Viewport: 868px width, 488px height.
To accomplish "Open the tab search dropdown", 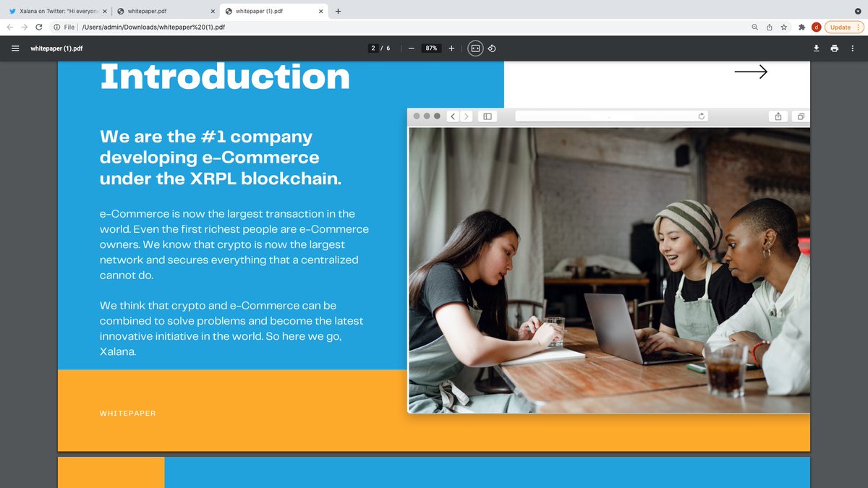I will [x=858, y=11].
